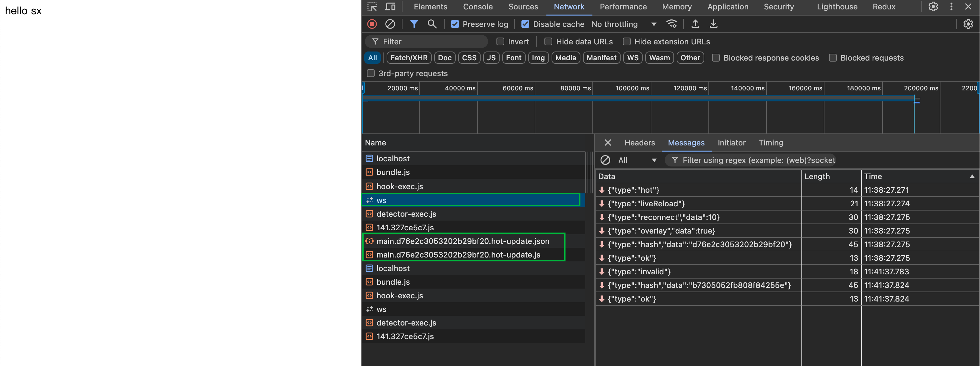Screen dimensions: 980x366
Task: Select the reconnect data 10 message
Action: (787, 217)
